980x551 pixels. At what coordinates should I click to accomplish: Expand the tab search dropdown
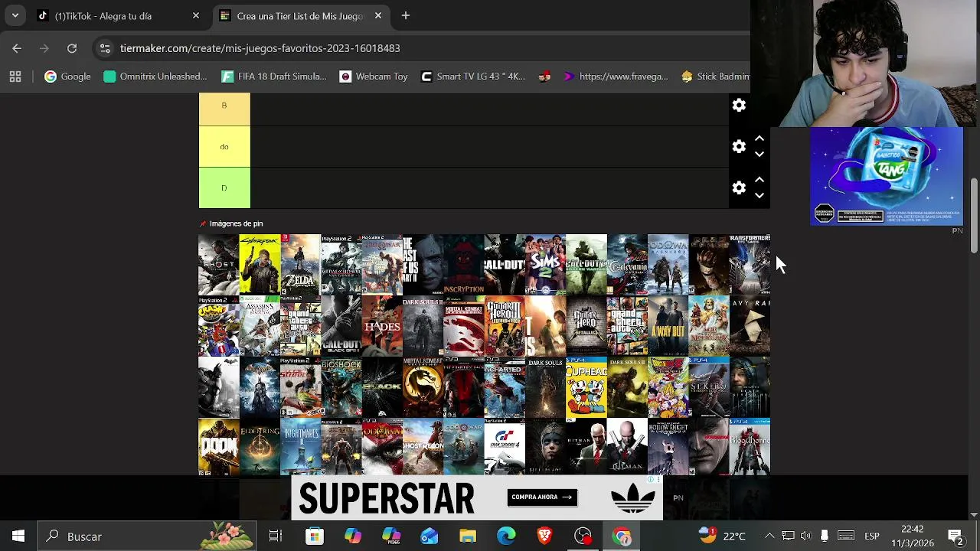pyautogui.click(x=15, y=15)
